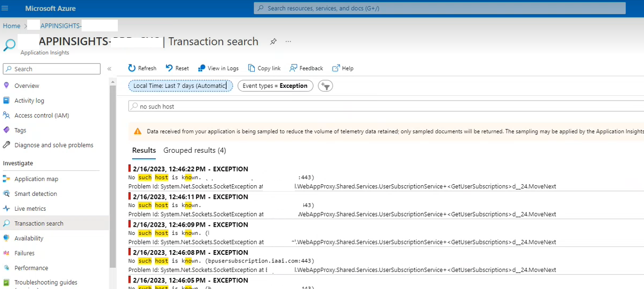Switch to the Results tab

144,151
